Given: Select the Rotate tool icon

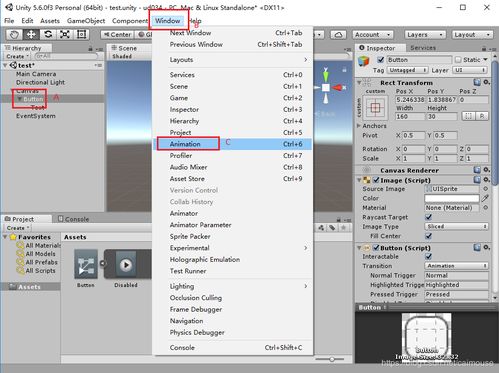Looking at the screenshot, I should [x=48, y=34].
